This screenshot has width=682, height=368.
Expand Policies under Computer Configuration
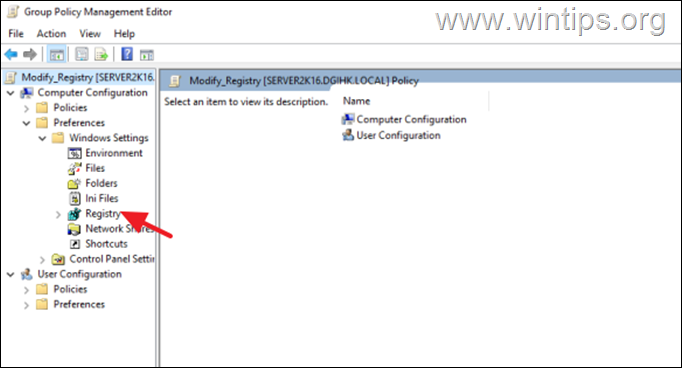27,108
